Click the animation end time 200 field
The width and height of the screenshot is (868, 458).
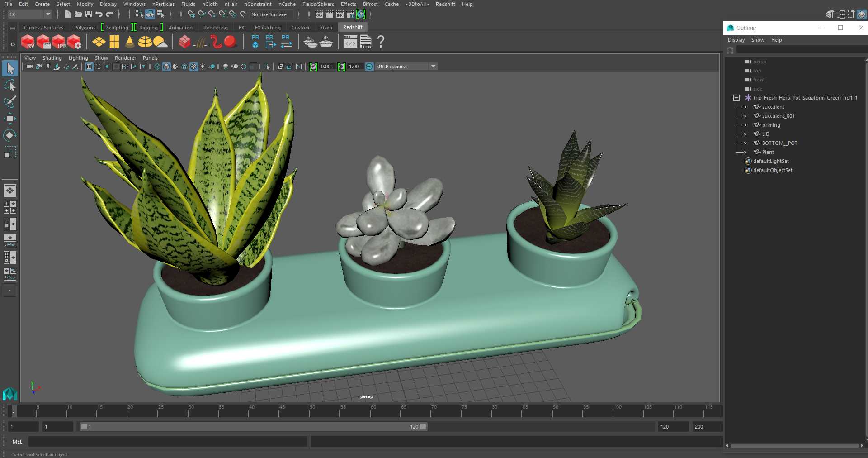(707, 427)
